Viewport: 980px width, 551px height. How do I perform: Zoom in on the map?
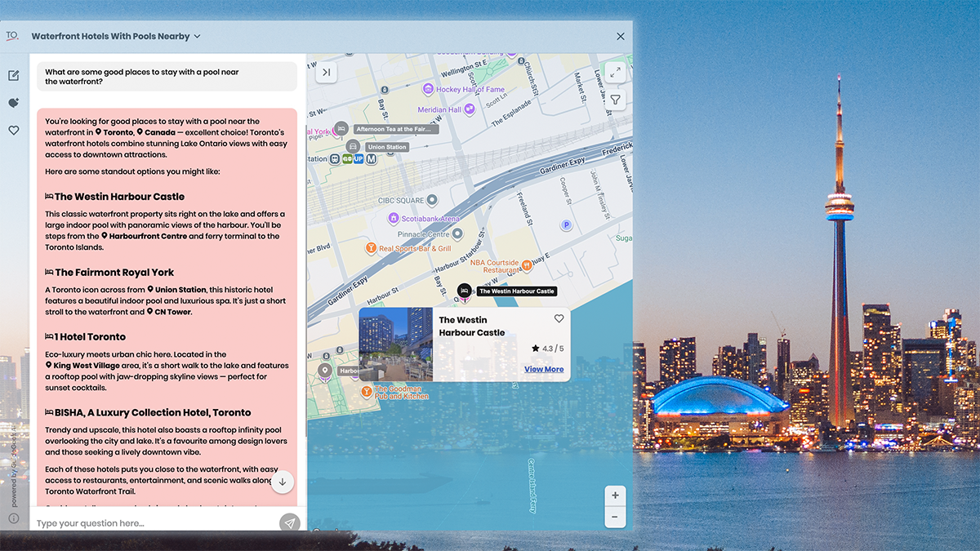(615, 495)
